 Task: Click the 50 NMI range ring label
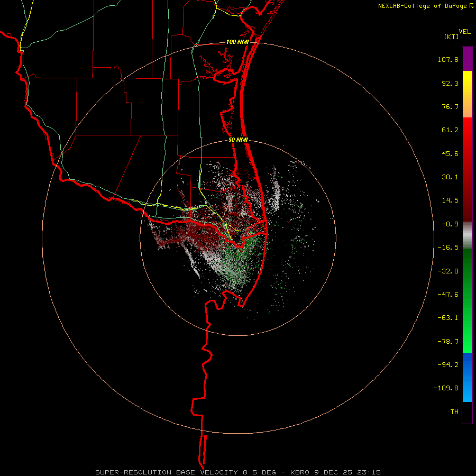[x=239, y=140]
